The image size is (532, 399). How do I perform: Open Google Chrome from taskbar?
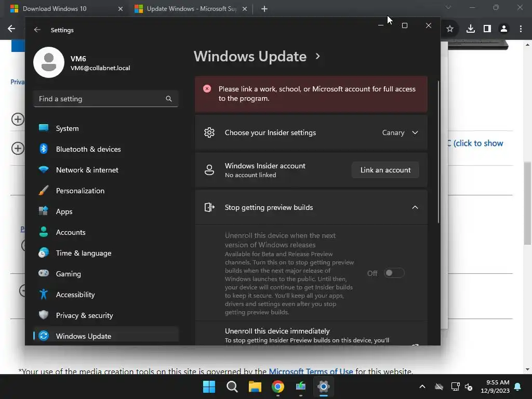pos(278,387)
